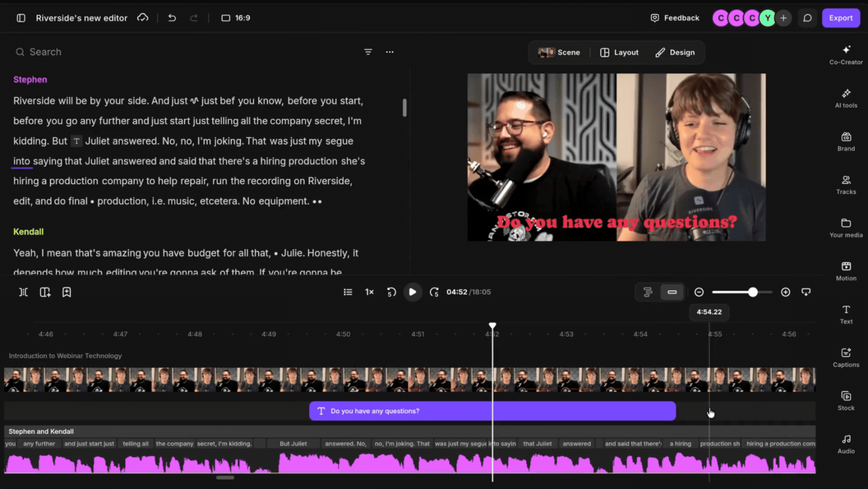Image resolution: width=868 pixels, height=489 pixels.
Task: Open the transcript filter icon
Action: tap(368, 52)
